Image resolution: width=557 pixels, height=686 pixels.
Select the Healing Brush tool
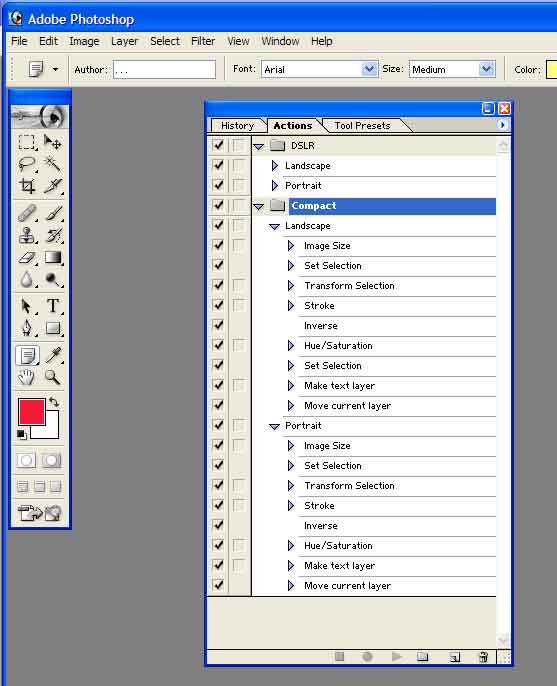pyautogui.click(x=27, y=214)
